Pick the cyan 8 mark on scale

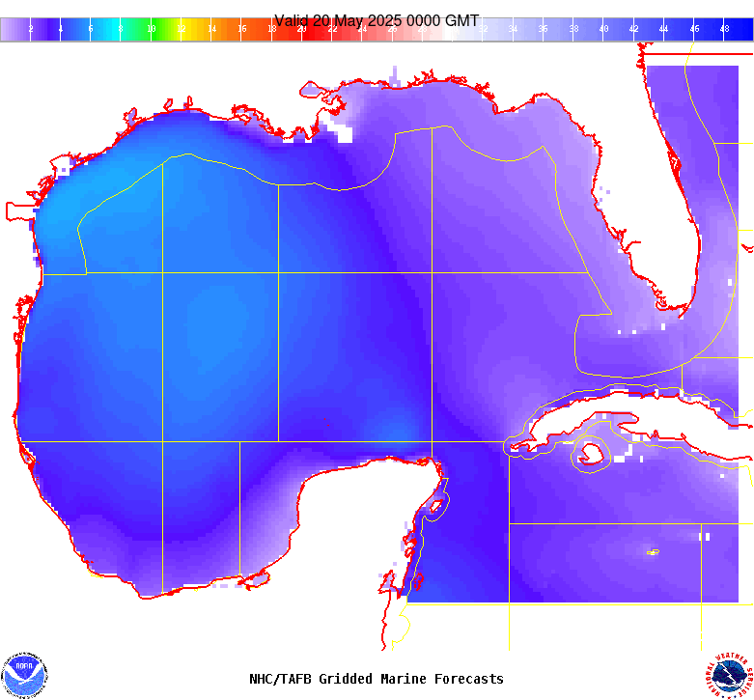[121, 29]
